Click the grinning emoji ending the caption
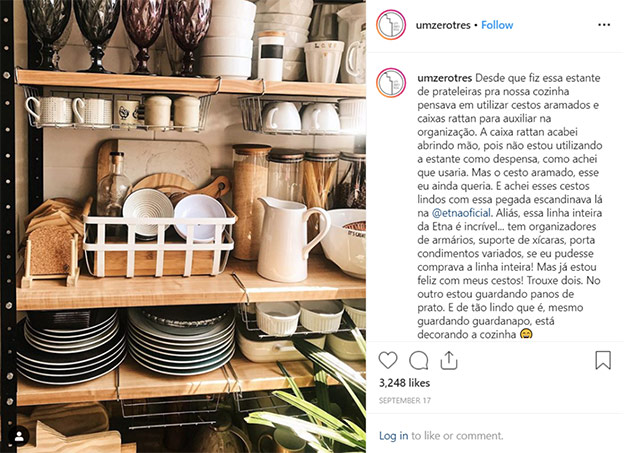 (526, 334)
